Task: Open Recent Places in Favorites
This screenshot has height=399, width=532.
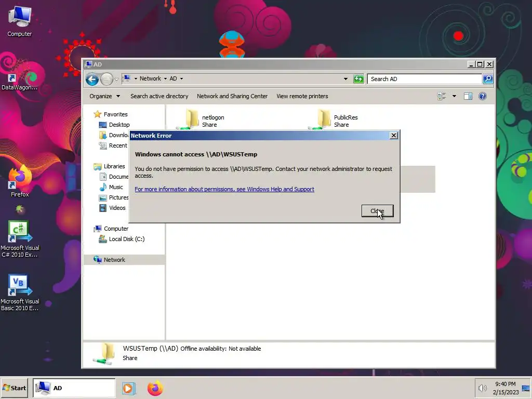Action: [113, 145]
